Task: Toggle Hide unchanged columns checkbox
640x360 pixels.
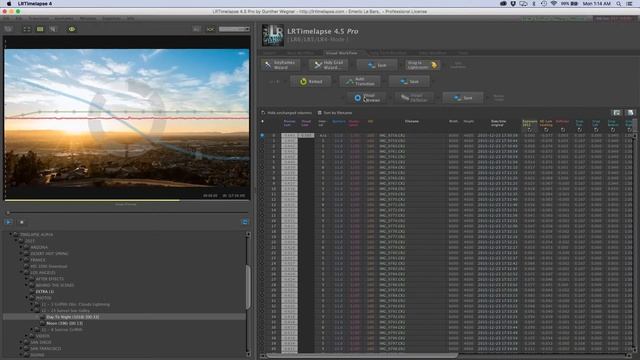Action: coord(263,113)
